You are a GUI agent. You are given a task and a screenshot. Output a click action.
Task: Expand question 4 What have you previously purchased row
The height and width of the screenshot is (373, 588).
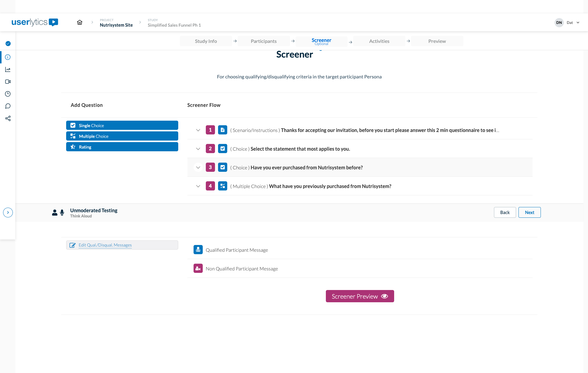pos(198,186)
